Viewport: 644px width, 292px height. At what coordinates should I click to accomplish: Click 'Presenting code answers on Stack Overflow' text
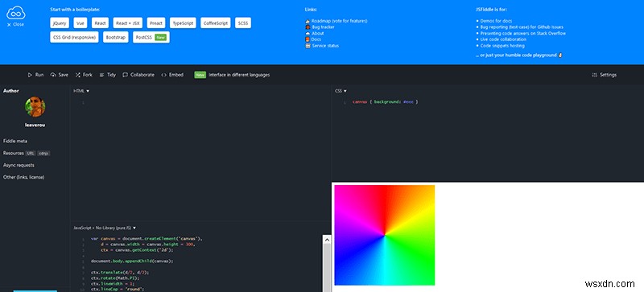522,33
